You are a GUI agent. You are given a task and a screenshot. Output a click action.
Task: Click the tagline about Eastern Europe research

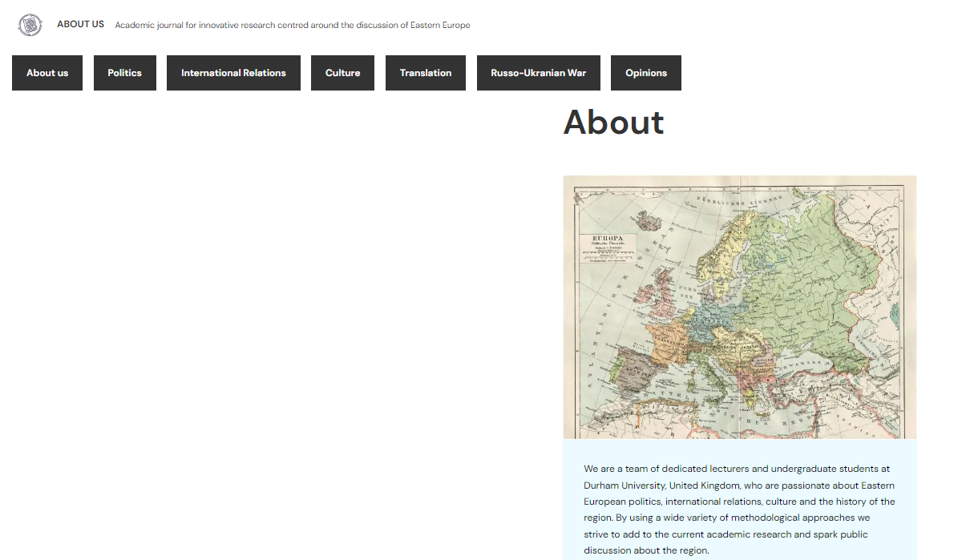(293, 25)
